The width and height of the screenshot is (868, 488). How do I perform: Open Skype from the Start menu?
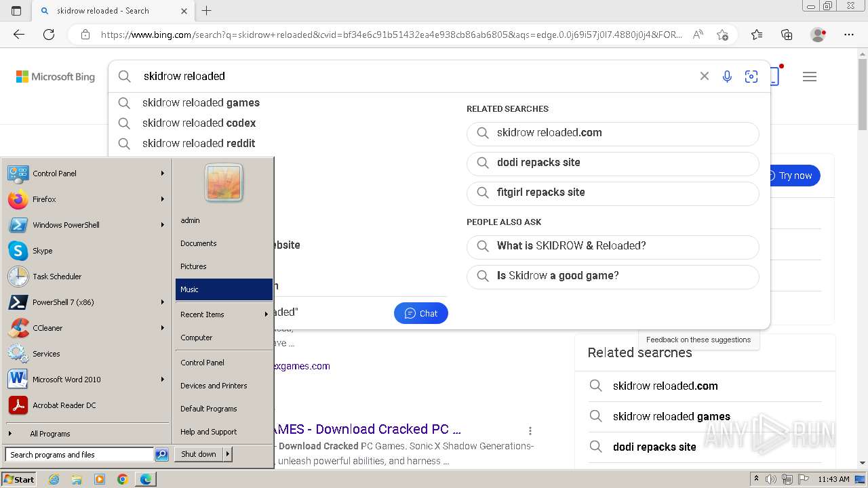point(87,251)
